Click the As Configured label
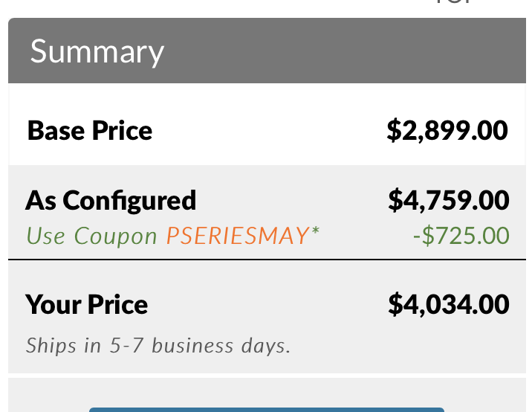This screenshot has width=532, height=412. (x=111, y=201)
